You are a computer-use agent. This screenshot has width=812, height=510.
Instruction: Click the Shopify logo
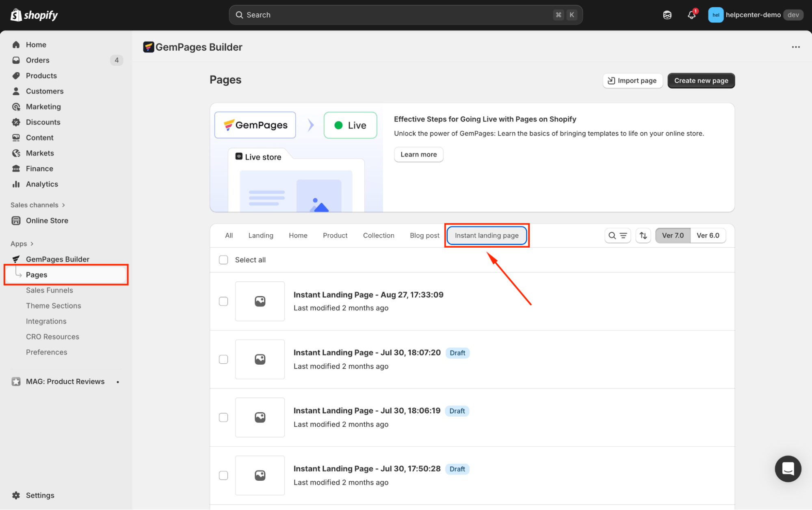click(x=34, y=15)
